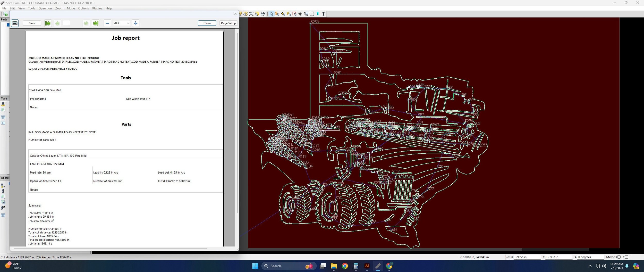Show hidden system tray icons chevron
Screen dimensions: 644x272
tap(590, 266)
